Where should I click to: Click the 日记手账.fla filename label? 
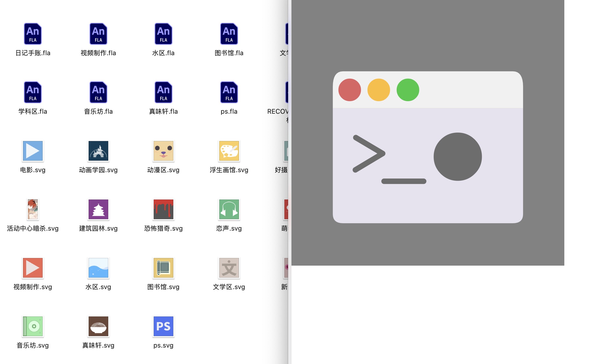coord(33,53)
